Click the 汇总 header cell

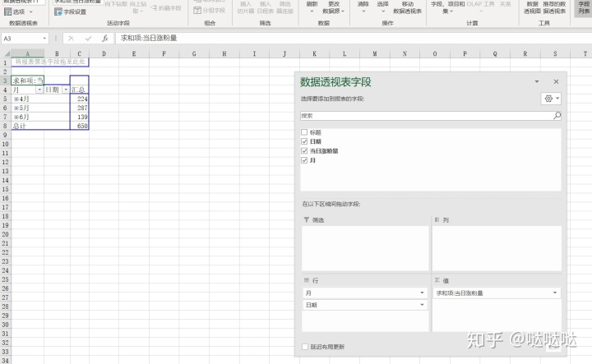click(79, 90)
